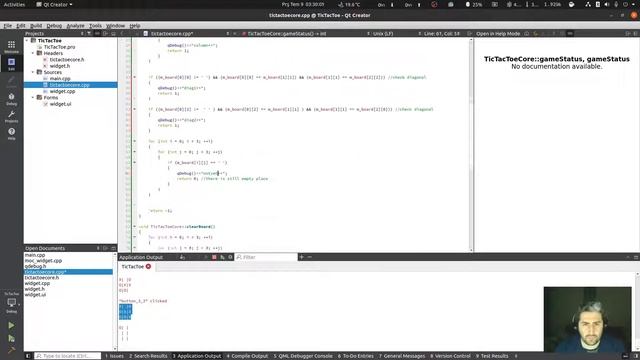640x360 pixels.
Task: Synchronize project tree with editor
Action: [97, 33]
